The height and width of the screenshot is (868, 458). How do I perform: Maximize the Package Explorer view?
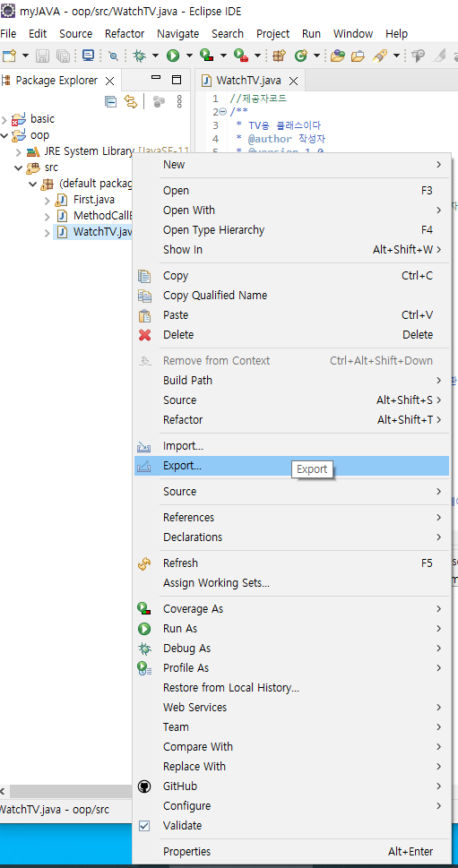pos(176,80)
